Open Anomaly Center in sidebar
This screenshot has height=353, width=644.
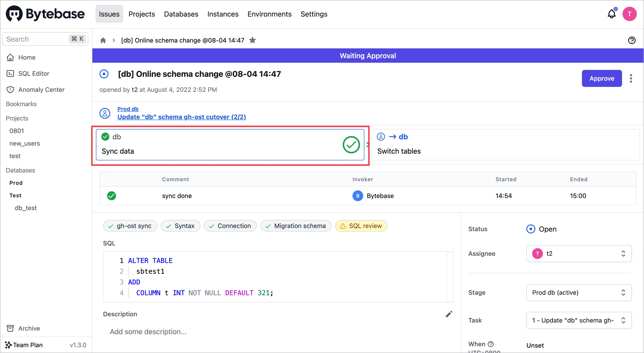tap(41, 90)
